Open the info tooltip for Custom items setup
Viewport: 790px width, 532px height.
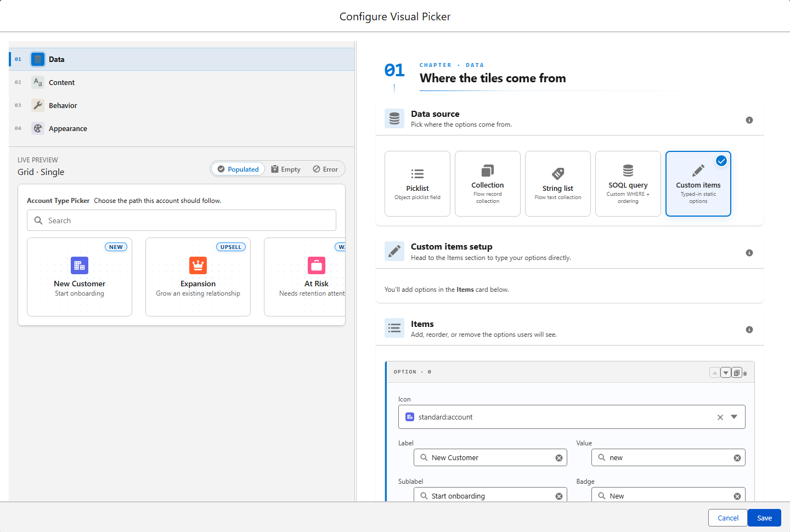click(x=749, y=253)
